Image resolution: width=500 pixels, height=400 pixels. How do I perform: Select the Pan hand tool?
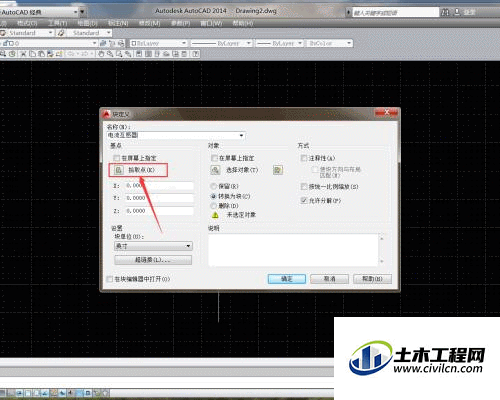point(101,53)
